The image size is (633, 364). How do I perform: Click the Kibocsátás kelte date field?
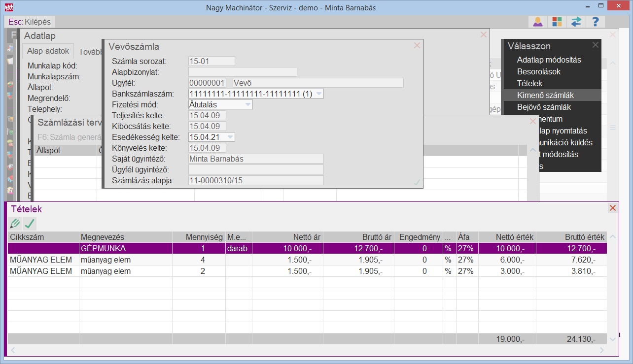pos(207,126)
